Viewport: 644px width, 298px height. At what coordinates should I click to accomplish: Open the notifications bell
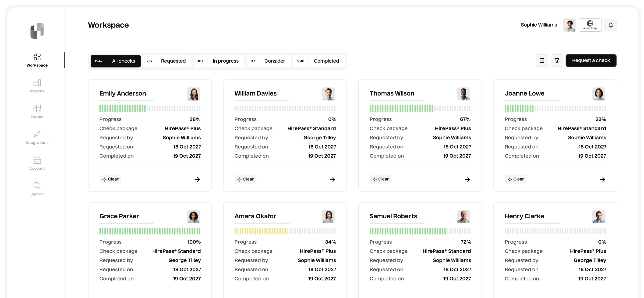611,25
